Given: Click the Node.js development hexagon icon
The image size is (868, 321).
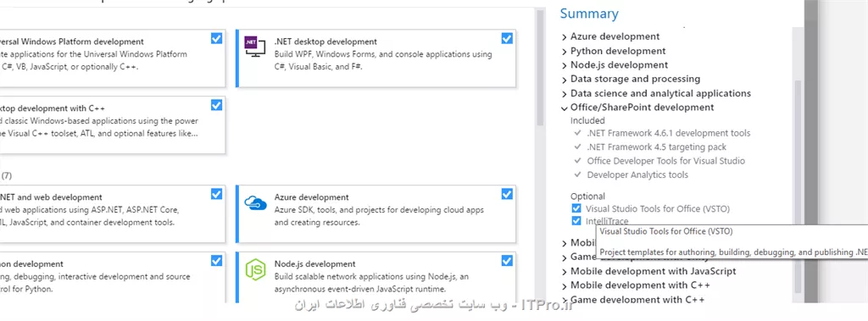Looking at the screenshot, I should point(255,269).
